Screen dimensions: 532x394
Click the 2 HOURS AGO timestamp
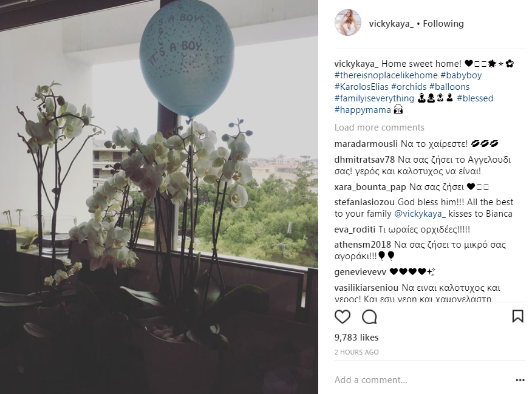click(x=356, y=352)
